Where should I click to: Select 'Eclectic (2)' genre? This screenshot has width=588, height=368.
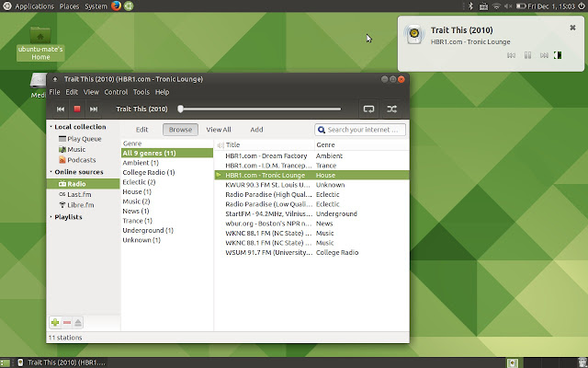(167, 182)
